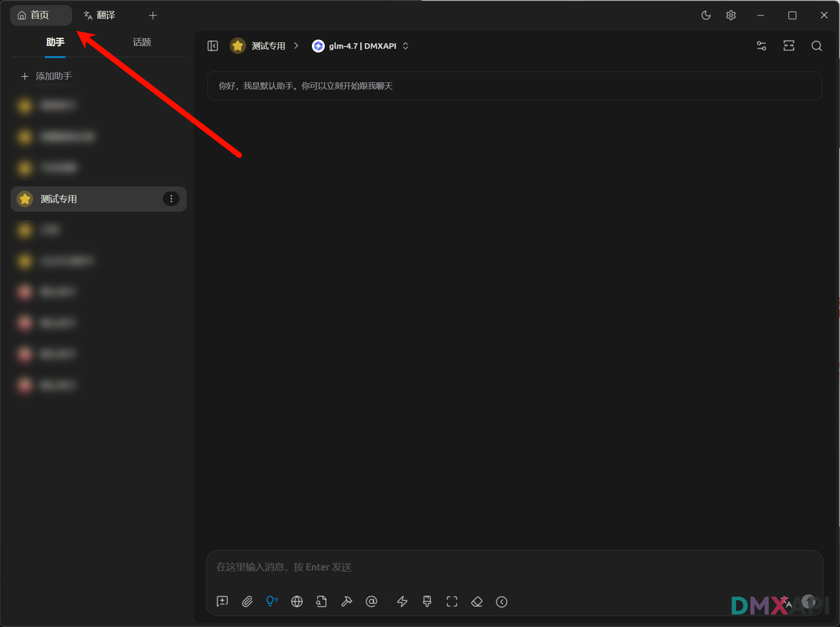Switch to the 话题 tab
Viewport: 840px width, 627px height.
tap(142, 42)
